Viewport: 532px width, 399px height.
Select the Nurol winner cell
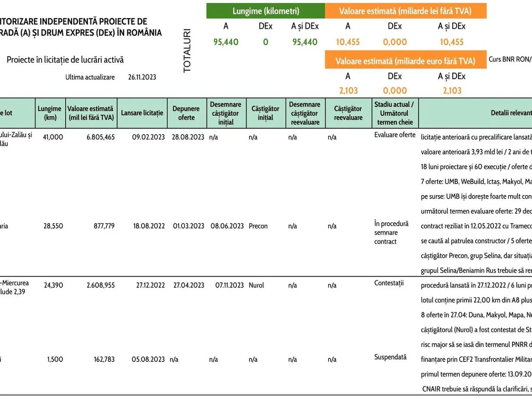click(256, 286)
